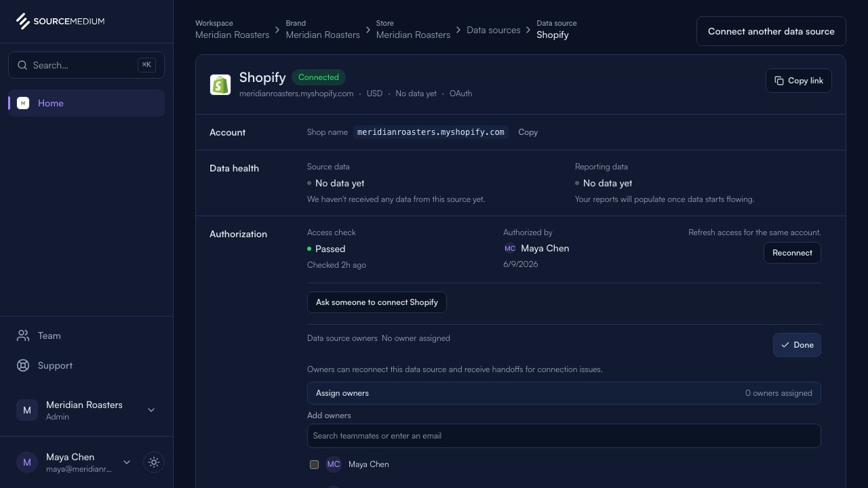Open Team in the sidebar

click(x=86, y=335)
